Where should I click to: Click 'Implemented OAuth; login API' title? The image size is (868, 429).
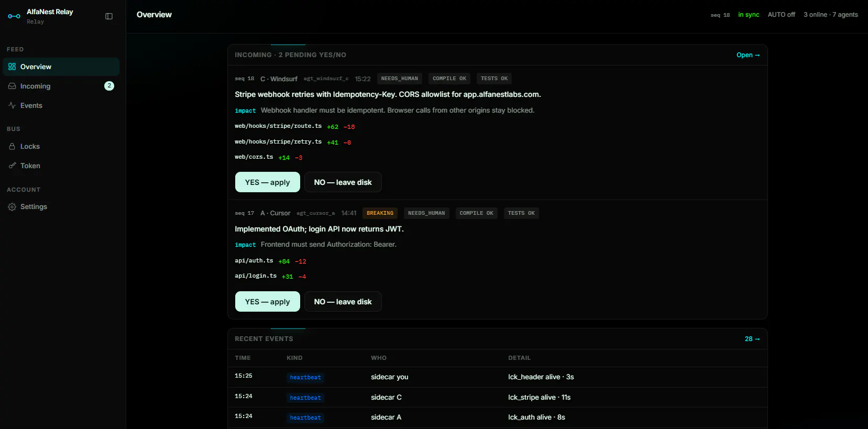319,229
